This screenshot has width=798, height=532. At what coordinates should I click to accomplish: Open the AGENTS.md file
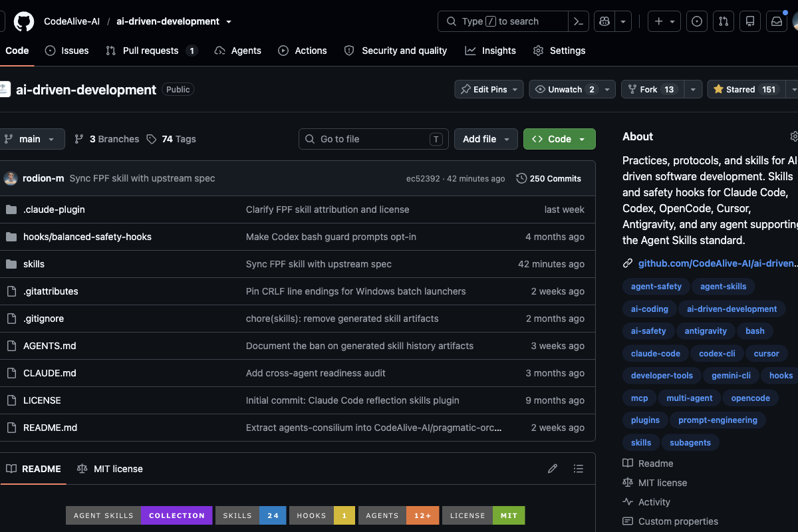[50, 346]
